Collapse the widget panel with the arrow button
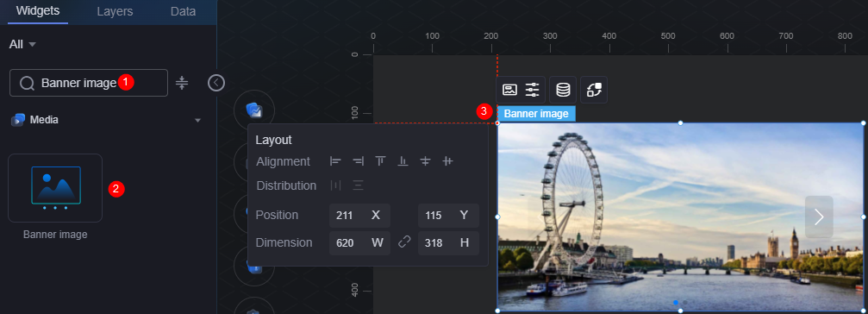Viewport: 868px width, 314px height. coord(215,83)
